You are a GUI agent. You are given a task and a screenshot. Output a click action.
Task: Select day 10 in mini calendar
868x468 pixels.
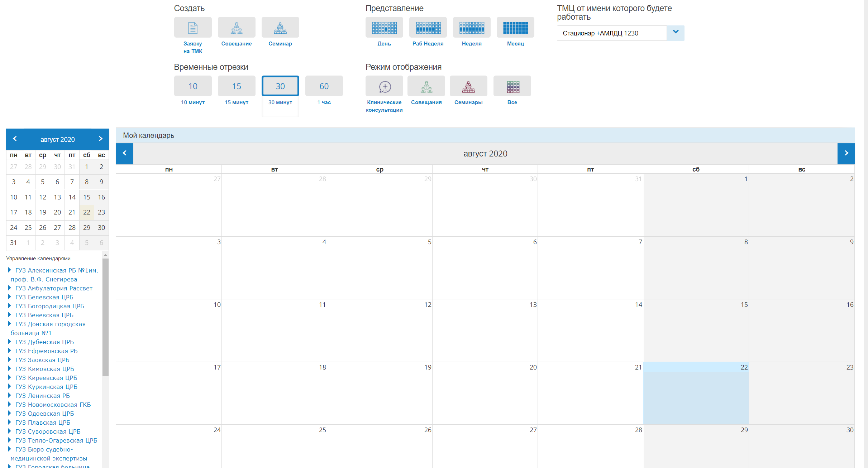click(x=14, y=197)
